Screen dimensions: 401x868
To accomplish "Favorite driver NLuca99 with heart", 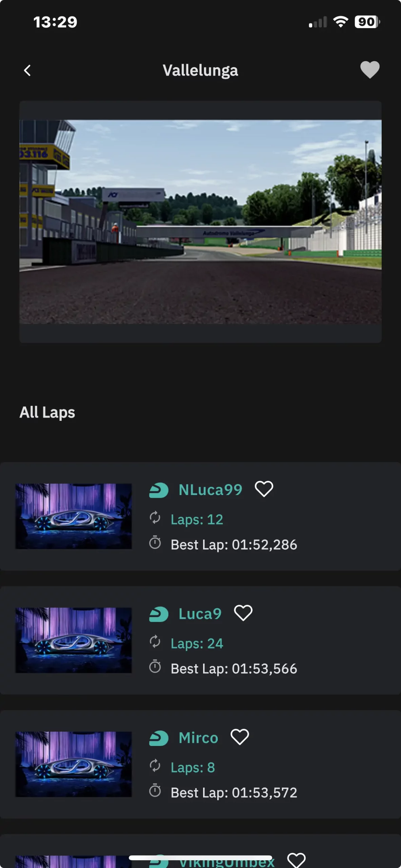I will point(264,489).
